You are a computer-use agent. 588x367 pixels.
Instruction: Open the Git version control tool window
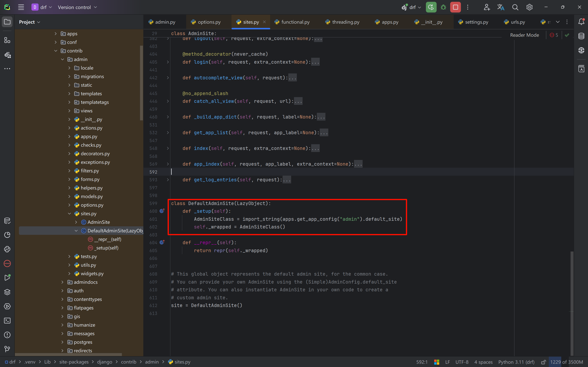pyautogui.click(x=7, y=349)
